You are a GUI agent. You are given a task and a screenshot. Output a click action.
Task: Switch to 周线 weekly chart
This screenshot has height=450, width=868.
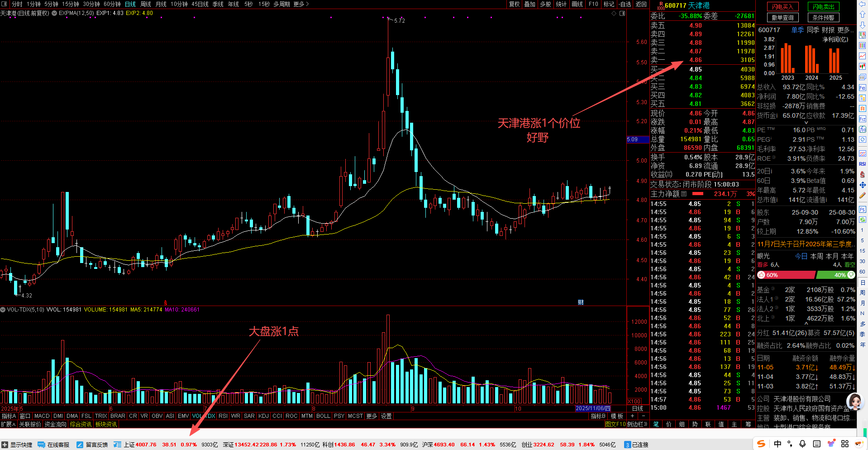click(146, 4)
